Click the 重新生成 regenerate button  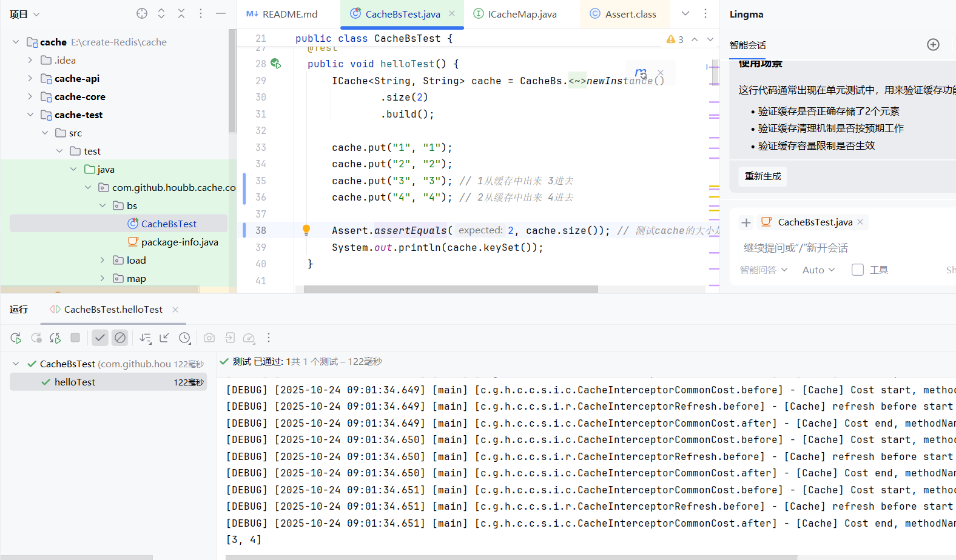(762, 176)
